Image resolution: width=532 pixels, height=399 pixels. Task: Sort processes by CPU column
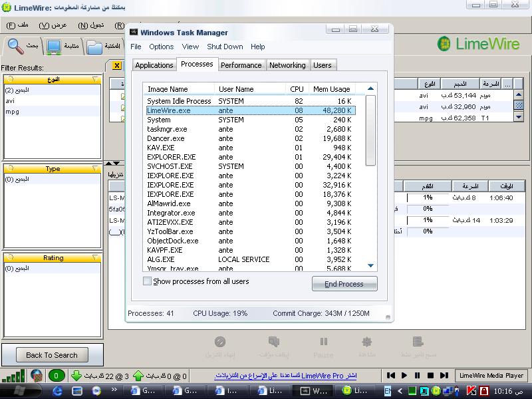(297, 89)
